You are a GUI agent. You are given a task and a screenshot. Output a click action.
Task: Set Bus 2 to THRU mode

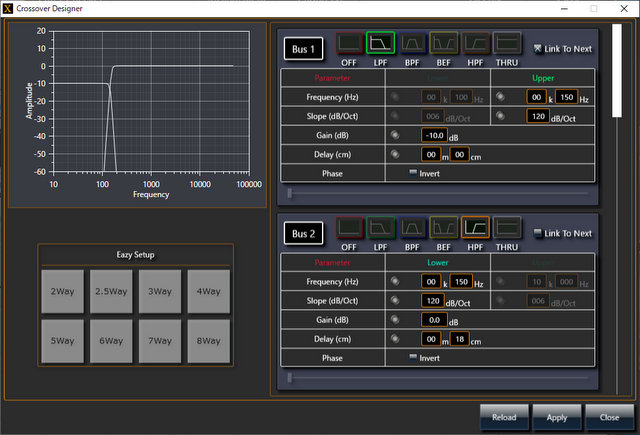(x=508, y=229)
